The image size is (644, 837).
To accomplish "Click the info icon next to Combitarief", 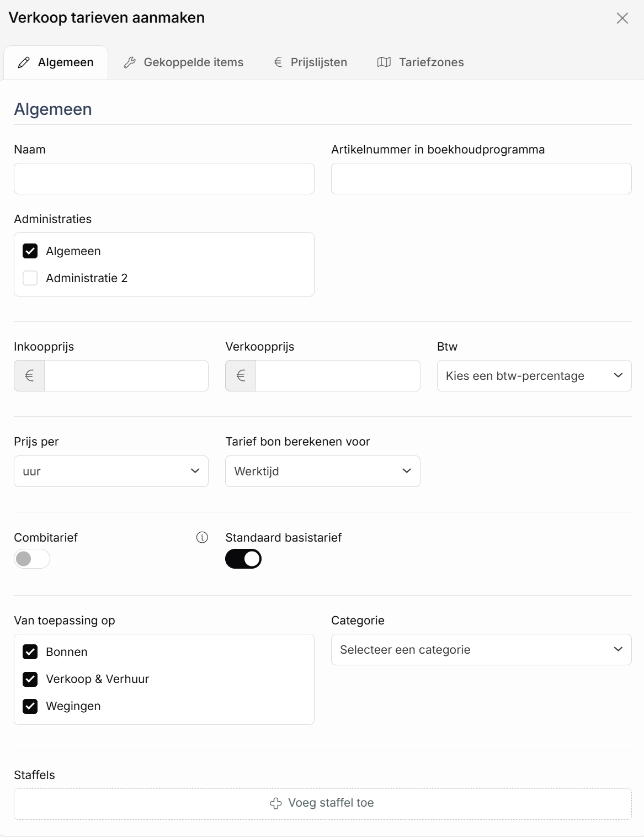I will (202, 537).
